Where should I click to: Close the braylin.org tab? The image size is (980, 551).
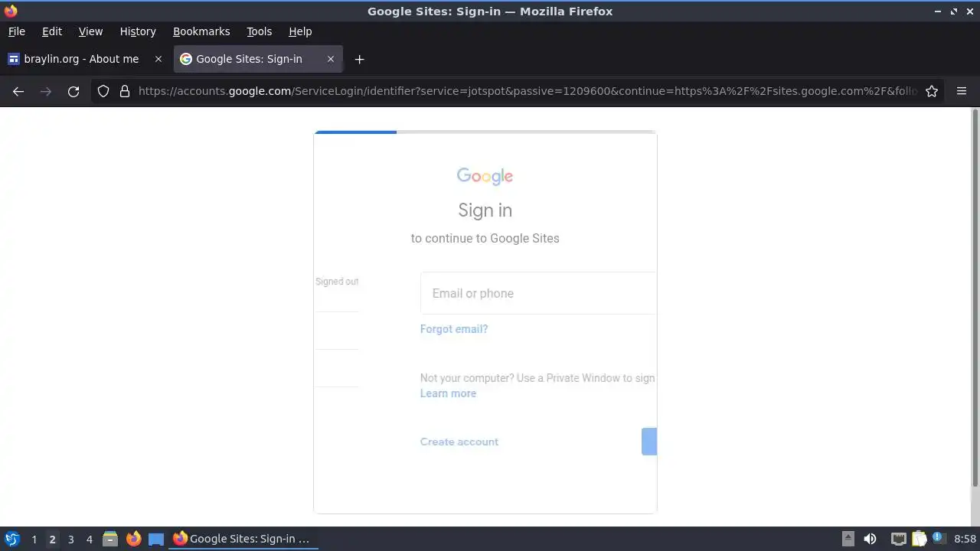pos(158,59)
